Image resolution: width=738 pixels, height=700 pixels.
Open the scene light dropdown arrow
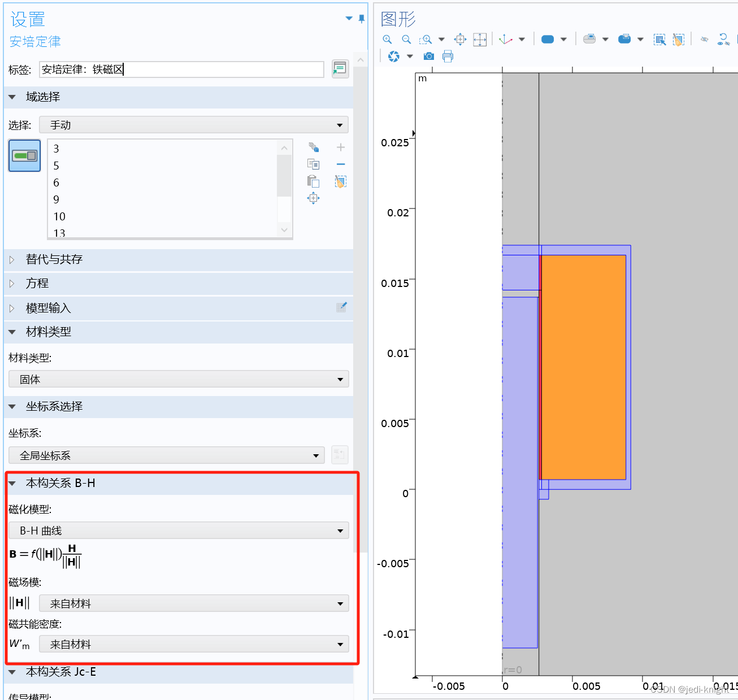coord(410,56)
